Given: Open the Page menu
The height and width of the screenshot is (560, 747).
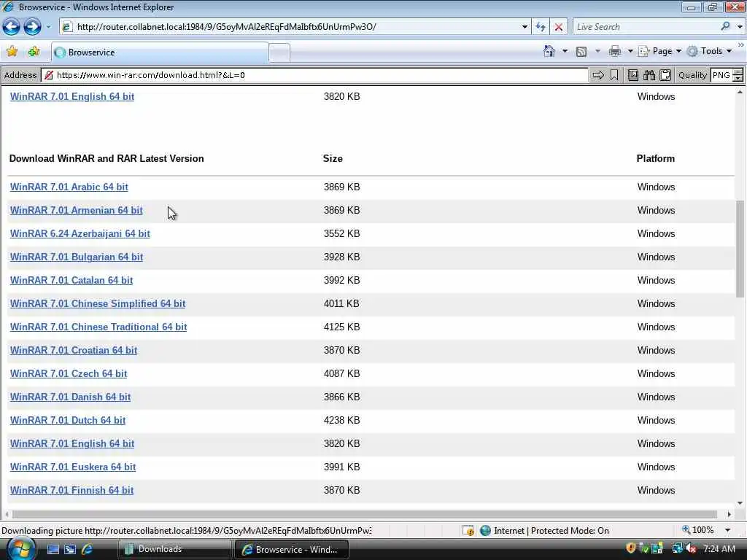Looking at the screenshot, I should (x=659, y=51).
